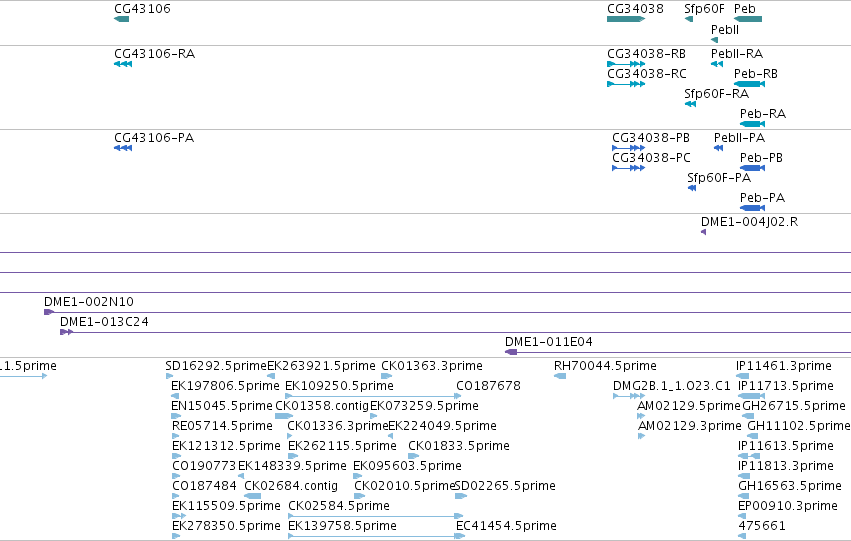Viewport: 851px width, 541px height.
Task: Click the IP11813.3prime EST glyph
Action: (744, 476)
